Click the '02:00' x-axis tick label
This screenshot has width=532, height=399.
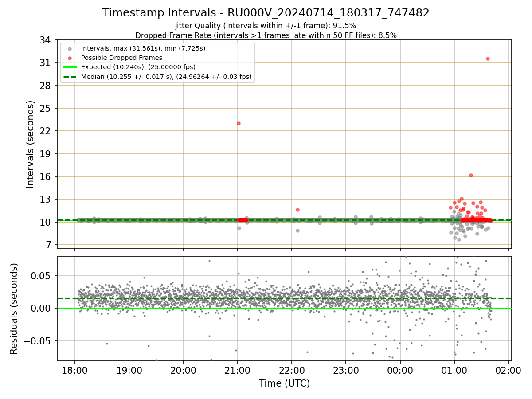509,371
